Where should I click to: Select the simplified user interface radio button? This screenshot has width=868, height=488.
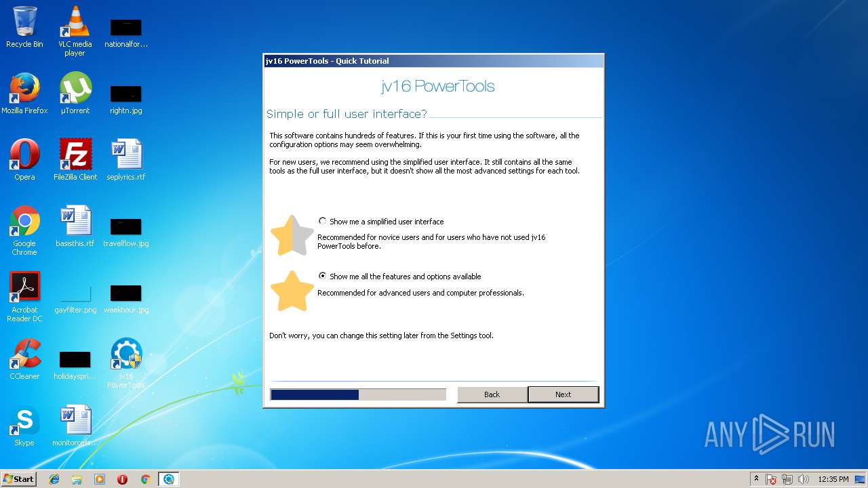(x=323, y=222)
